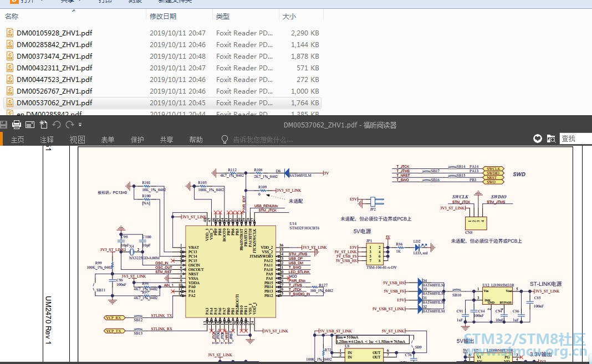Click date 2019/10/11 20:45 cell
The width and height of the screenshot is (592, 364).
coord(177,102)
